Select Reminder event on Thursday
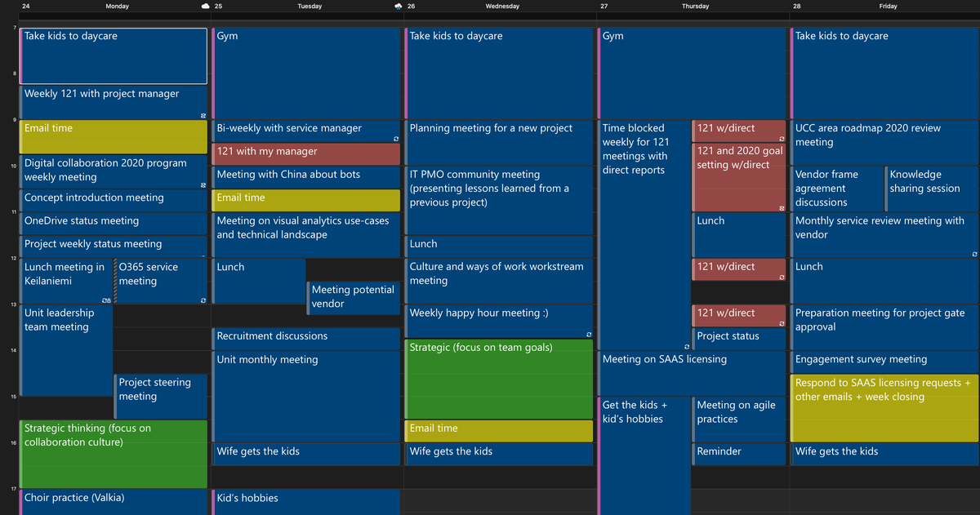 tap(739, 455)
